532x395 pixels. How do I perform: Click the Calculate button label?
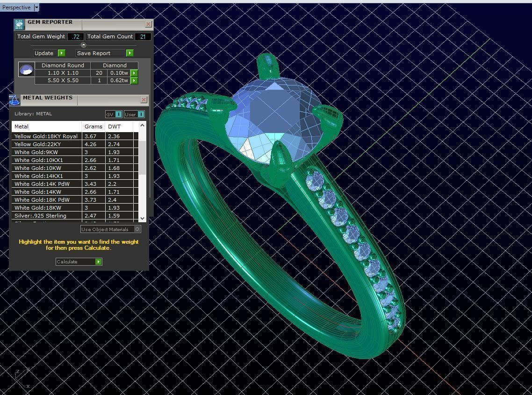[x=67, y=262]
